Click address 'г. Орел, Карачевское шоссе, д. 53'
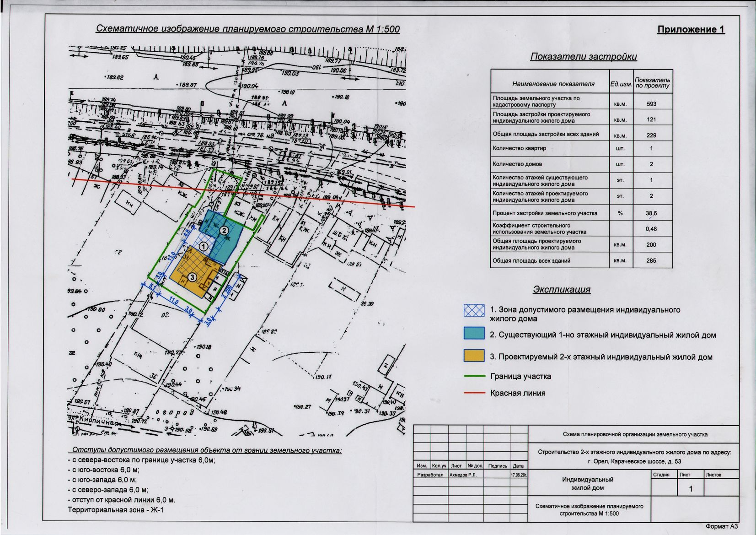Screen dimensions: 756x535 pyautogui.click(x=634, y=461)
